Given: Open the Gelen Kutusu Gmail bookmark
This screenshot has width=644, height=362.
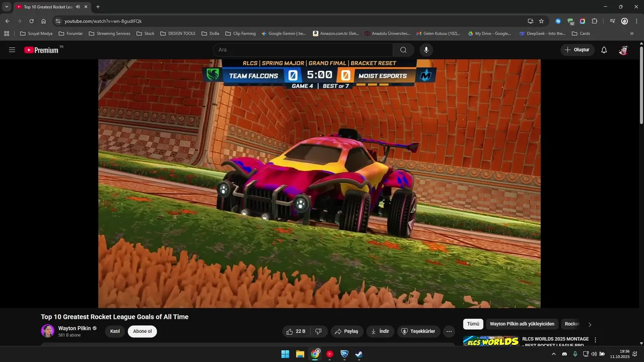Looking at the screenshot, I should 438,34.
